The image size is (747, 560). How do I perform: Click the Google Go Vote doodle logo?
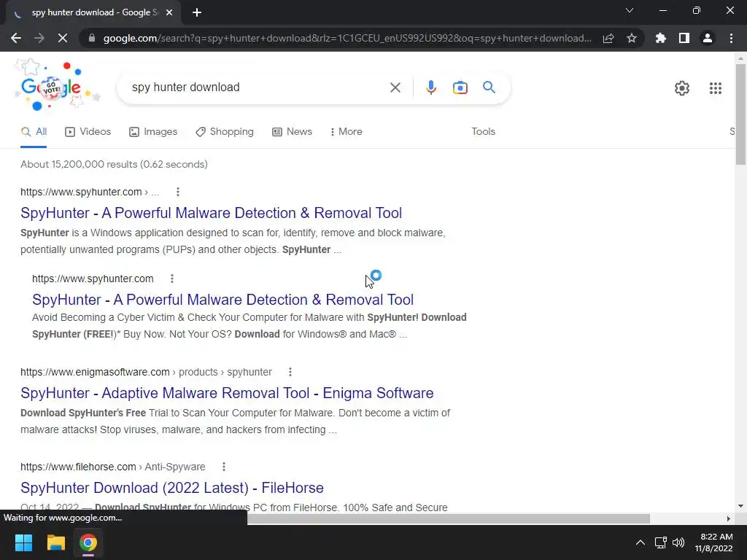57,86
